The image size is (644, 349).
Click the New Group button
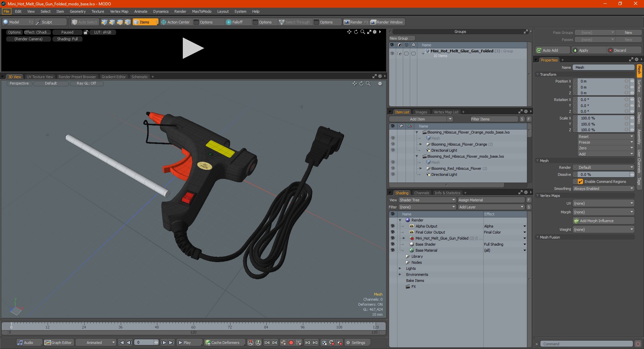pos(402,38)
